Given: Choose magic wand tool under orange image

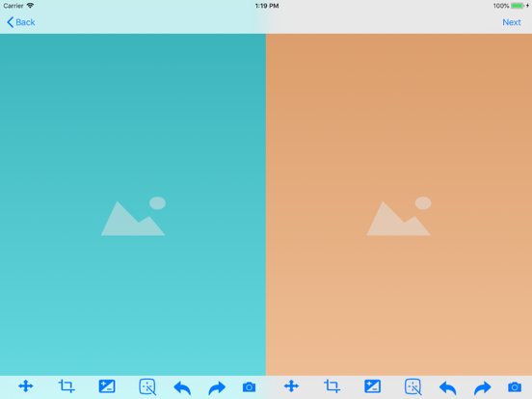Looking at the screenshot, I should [x=413, y=386].
